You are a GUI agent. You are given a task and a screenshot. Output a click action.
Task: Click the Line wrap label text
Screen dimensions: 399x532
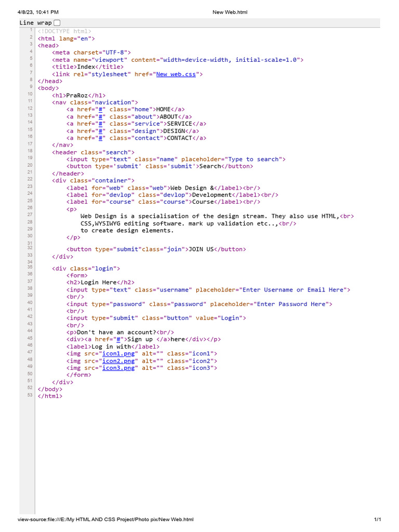(35, 23)
